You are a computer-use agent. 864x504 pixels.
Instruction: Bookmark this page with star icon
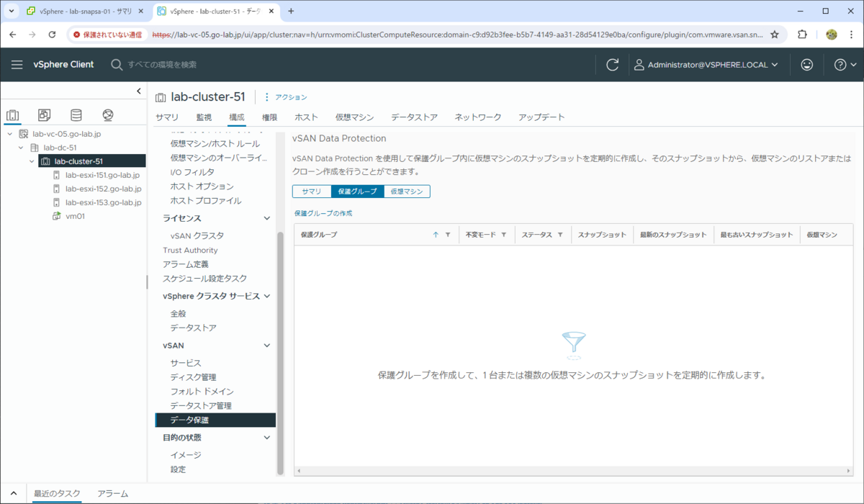775,34
